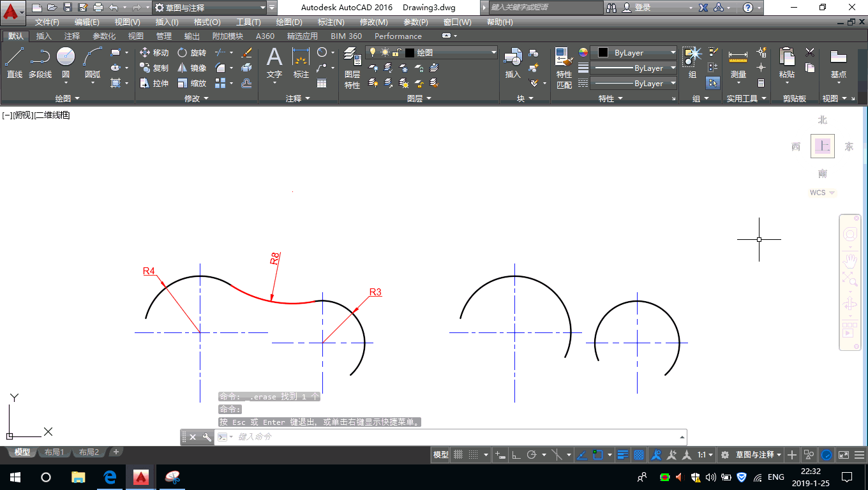Screen dimensions: 868x490
Task: Switch to the 参数化 ribbon tab
Action: pos(105,36)
